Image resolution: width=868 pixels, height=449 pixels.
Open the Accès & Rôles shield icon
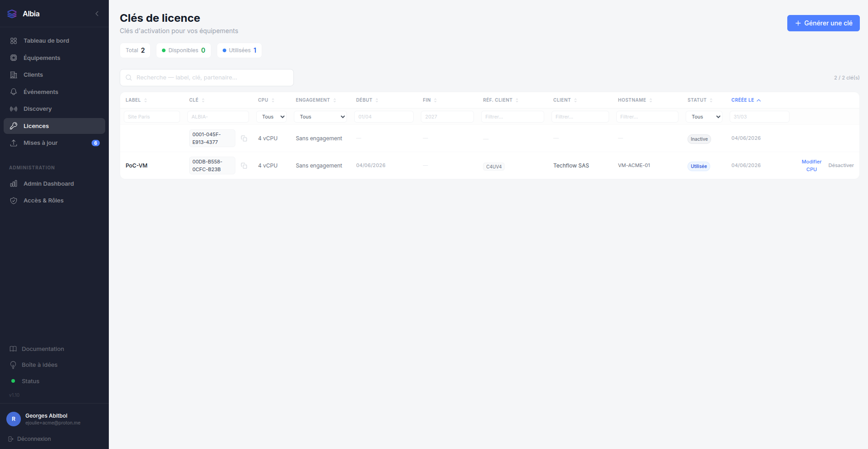14,201
